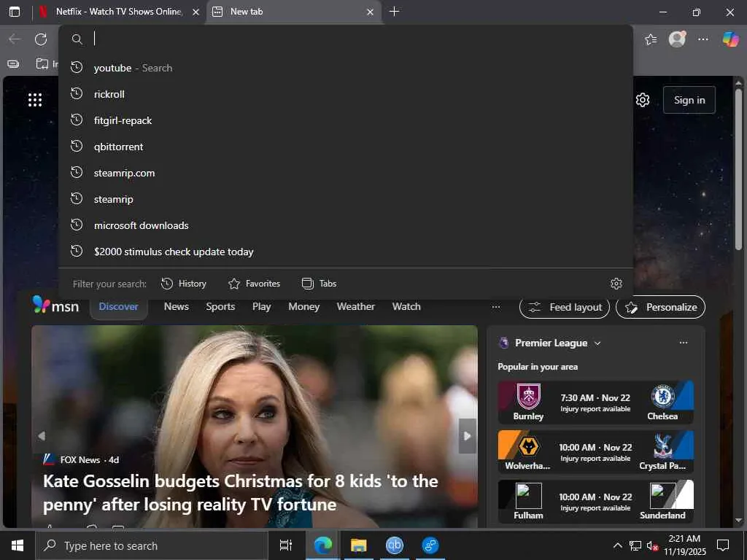The height and width of the screenshot is (560, 747).
Task: Go to next news carousel slide
Action: 468,436
